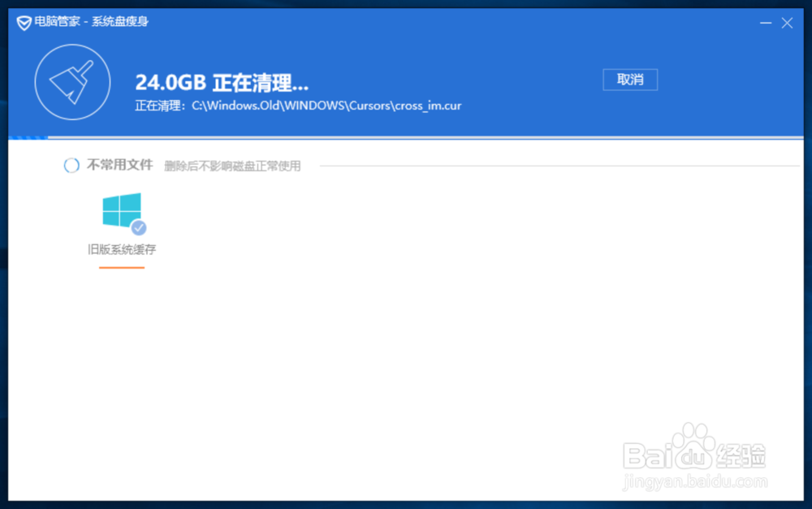This screenshot has height=509, width=812.
Task: Click the Windows flag graphic above 旧版系统缓存 label
Action: 121,209
